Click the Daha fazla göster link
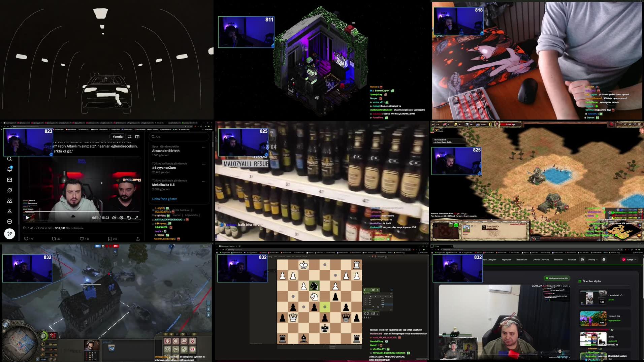This screenshot has width=644, height=362. pos(164,199)
